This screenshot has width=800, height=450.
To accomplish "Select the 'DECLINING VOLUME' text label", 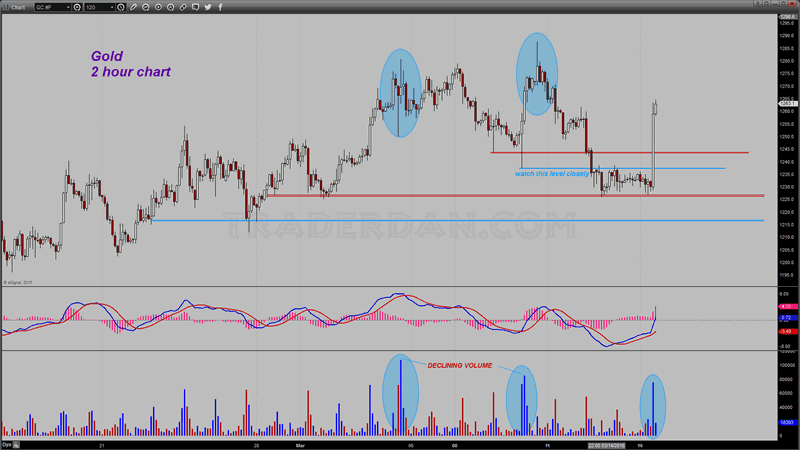I will pos(460,366).
